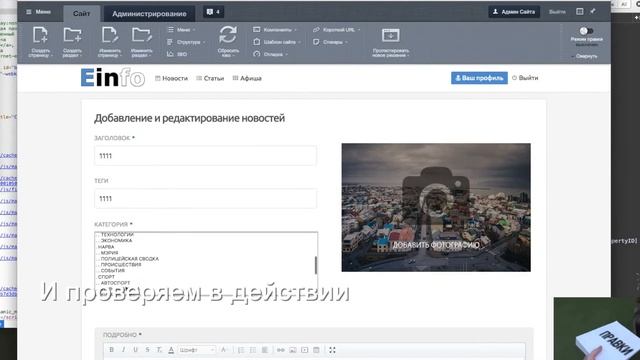Open the Меню dropdown in the toolbar
Screen dimensions: 640x360
[182, 30]
